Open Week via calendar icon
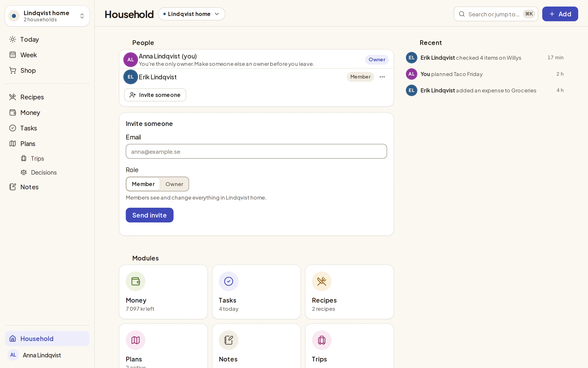This screenshot has height=368, width=588. (x=13, y=55)
